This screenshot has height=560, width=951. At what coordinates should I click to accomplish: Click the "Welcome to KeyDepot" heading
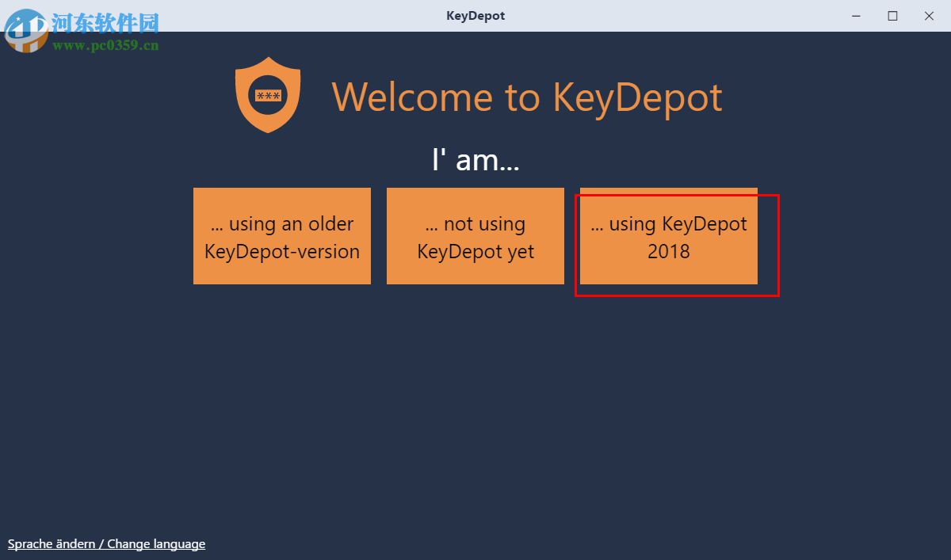[528, 97]
